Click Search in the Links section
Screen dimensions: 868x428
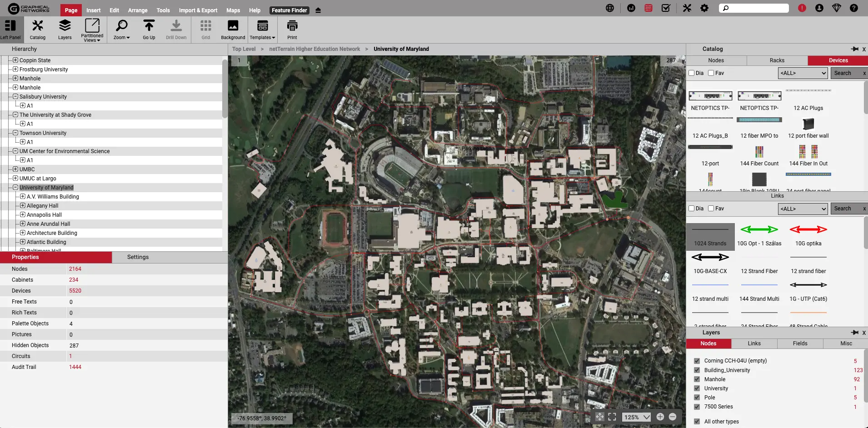(x=843, y=209)
